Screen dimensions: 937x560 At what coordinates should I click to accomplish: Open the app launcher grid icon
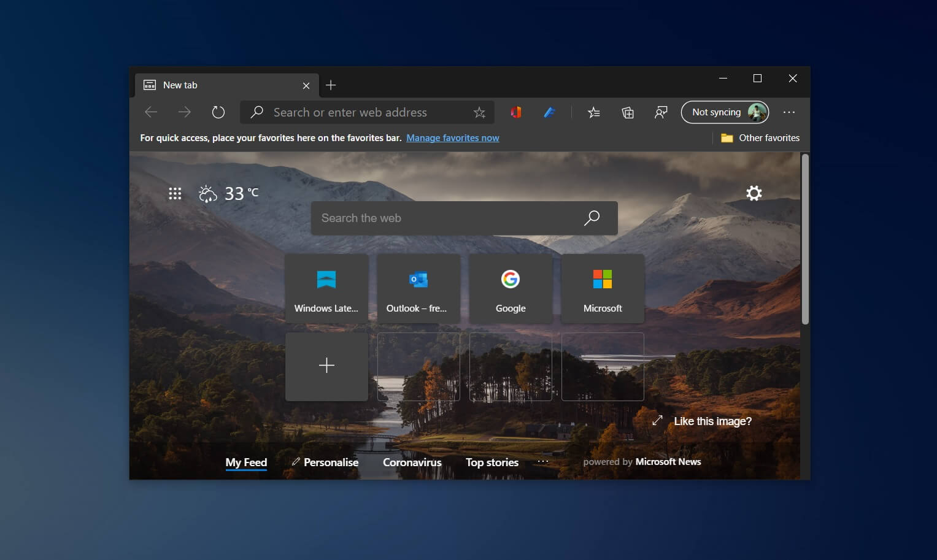[x=175, y=193]
